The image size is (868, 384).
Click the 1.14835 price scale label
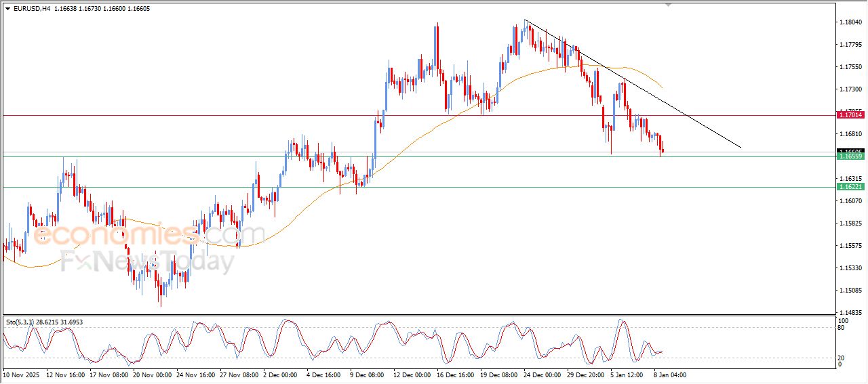(x=850, y=312)
